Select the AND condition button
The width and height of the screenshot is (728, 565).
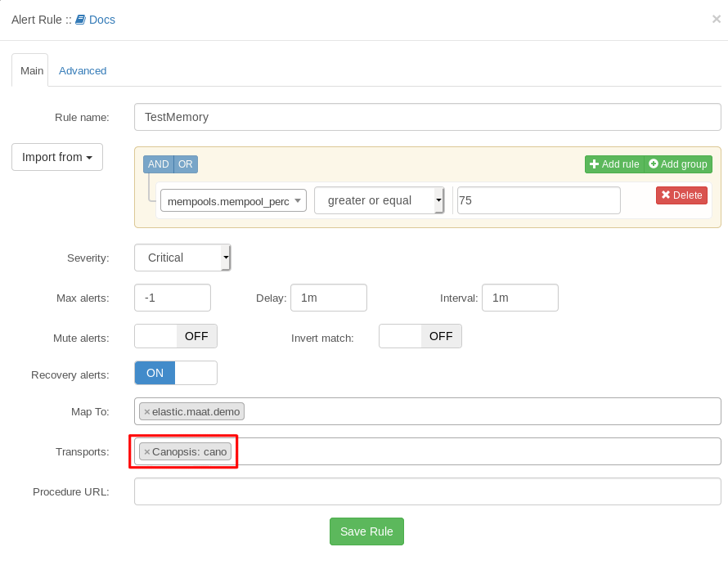pos(159,164)
